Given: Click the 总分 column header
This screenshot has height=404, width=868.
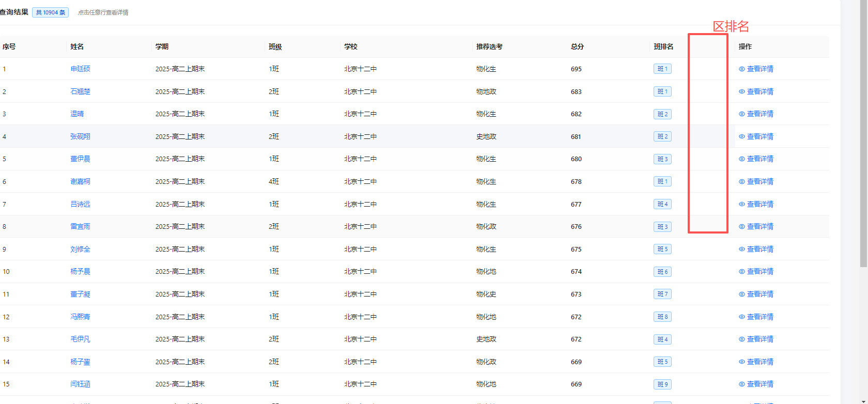Looking at the screenshot, I should pyautogui.click(x=577, y=46).
